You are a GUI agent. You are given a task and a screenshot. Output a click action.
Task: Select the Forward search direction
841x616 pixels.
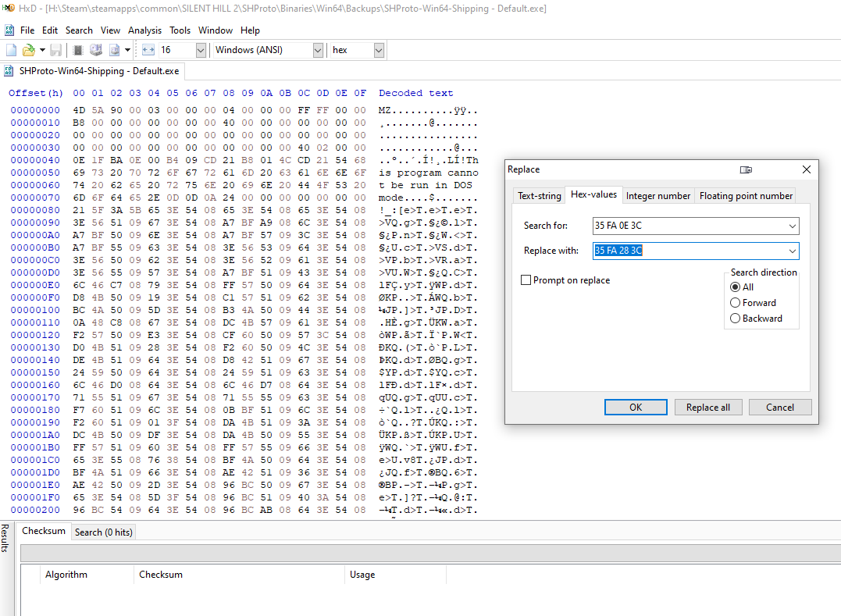click(736, 302)
